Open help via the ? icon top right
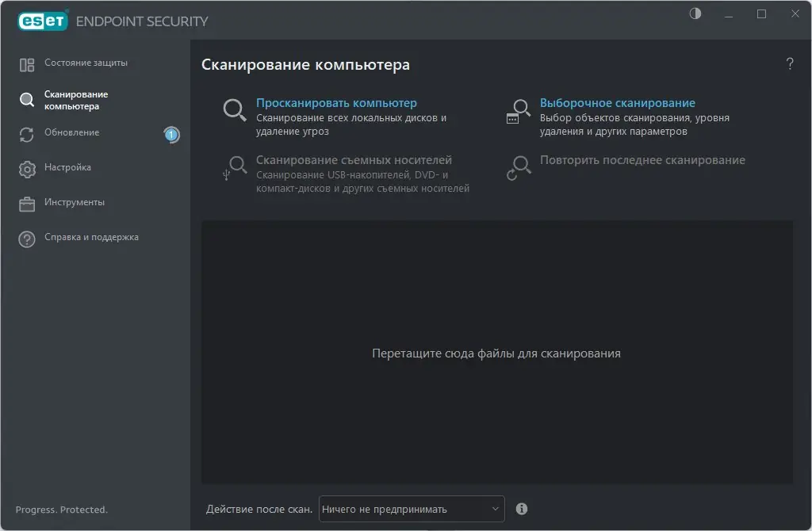This screenshot has height=531, width=812. (x=789, y=64)
